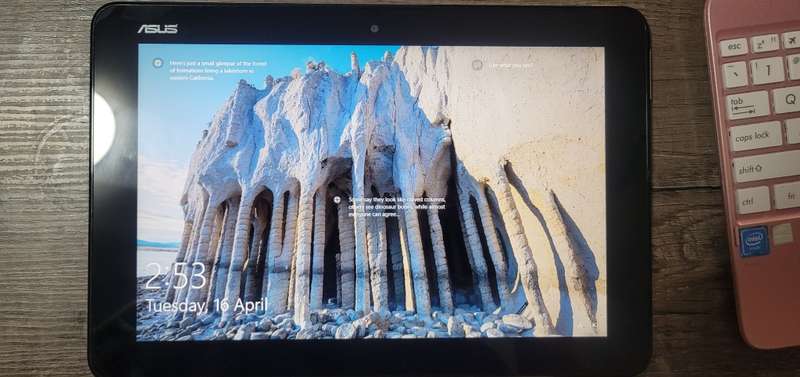Tap the airplane mode key on the keyboard
This screenshot has width=800, height=377.
pyautogui.click(x=791, y=39)
